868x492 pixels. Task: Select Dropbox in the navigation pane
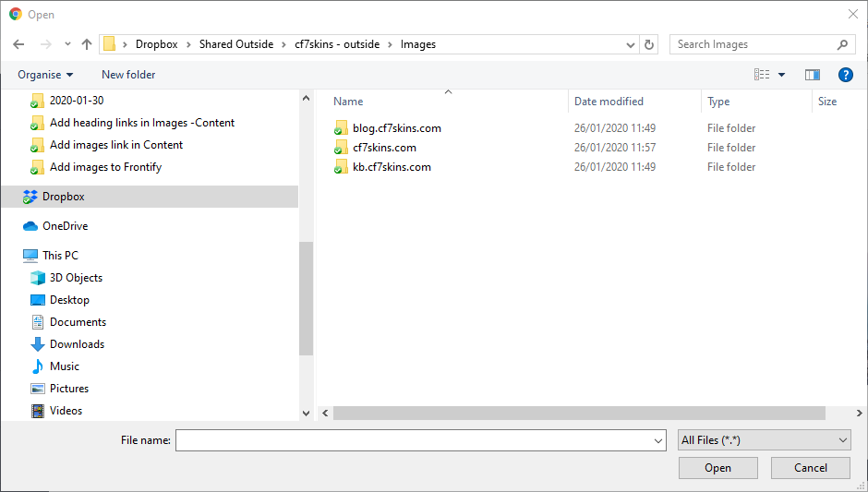click(63, 197)
